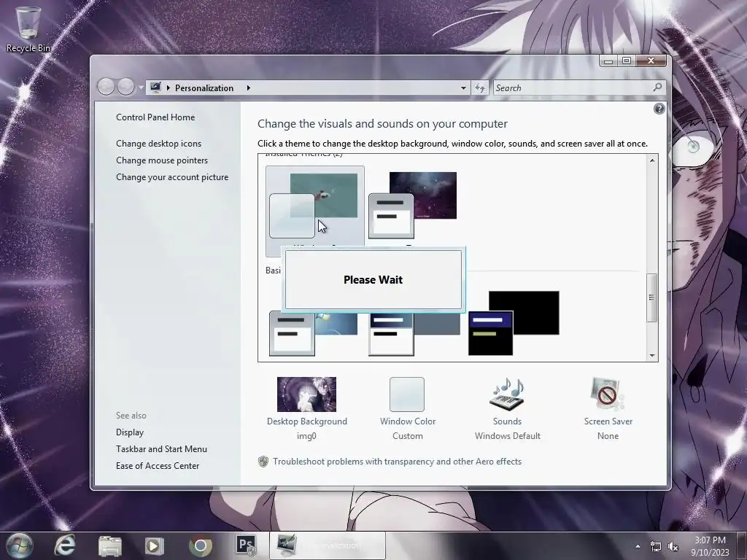
Task: Open Windows Media Player from taskbar
Action: pos(155,546)
